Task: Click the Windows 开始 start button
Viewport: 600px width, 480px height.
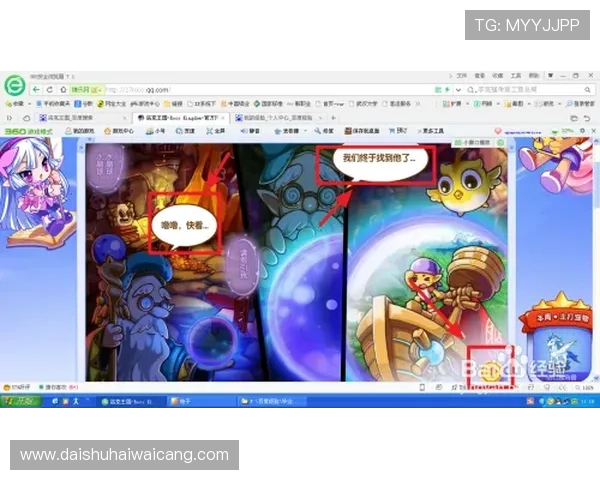Action: [x=21, y=401]
